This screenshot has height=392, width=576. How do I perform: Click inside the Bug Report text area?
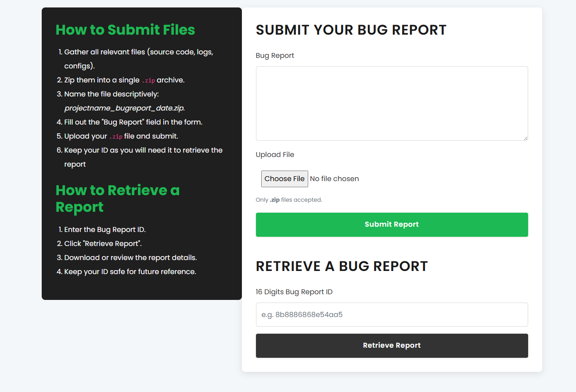coord(392,103)
